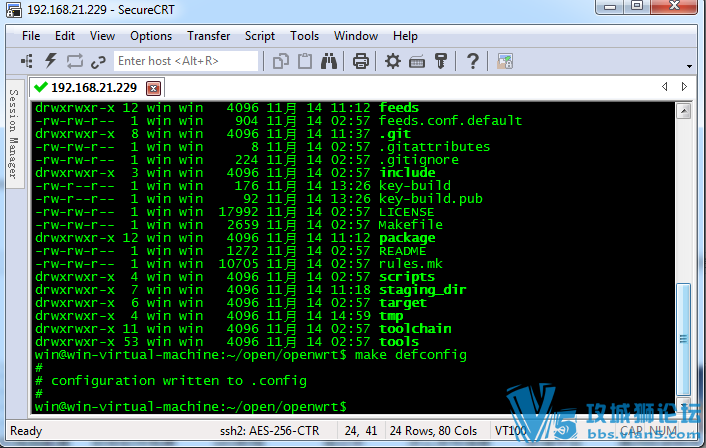This screenshot has width=706, height=448.
Task: Open the Session Manager toolbar icon
Action: [27, 61]
